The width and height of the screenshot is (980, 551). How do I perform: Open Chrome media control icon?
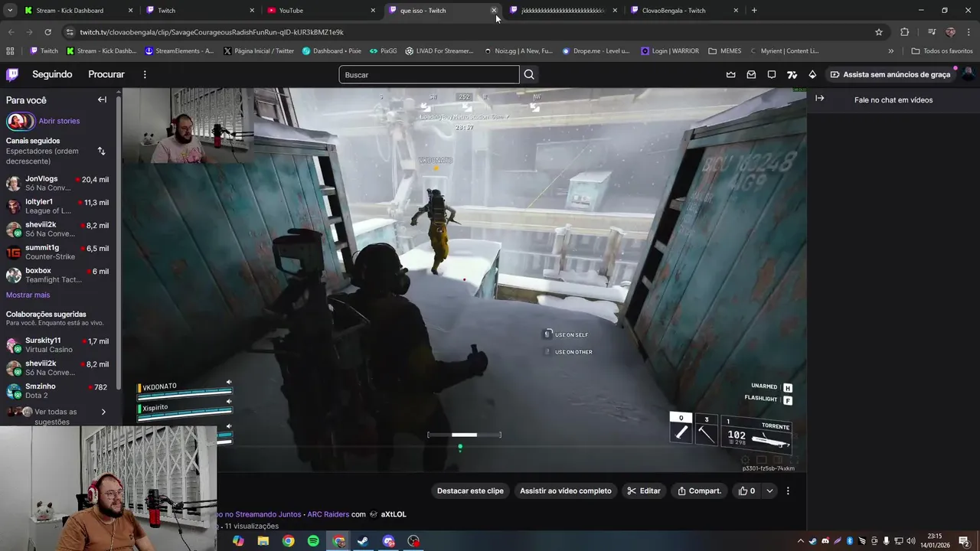tap(932, 32)
